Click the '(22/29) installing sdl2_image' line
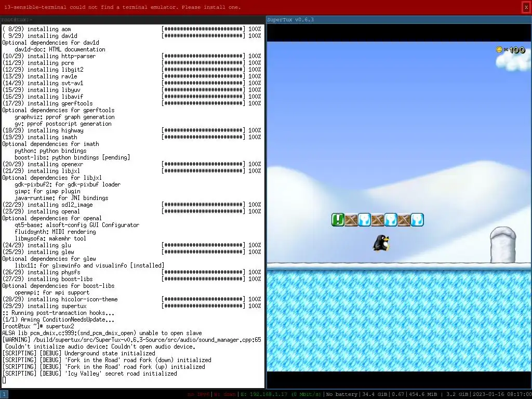Viewport: 532px width, 399px height. (47, 205)
